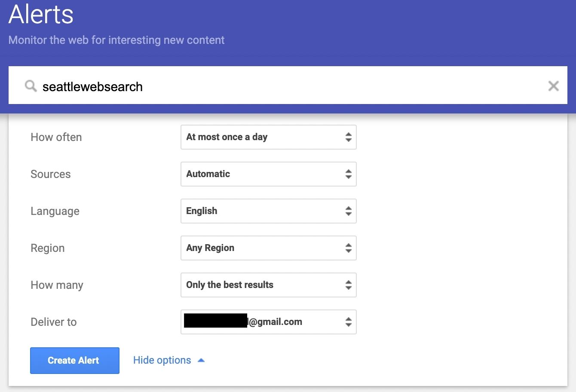Open the Deliver to email dropdown
Image resolution: width=576 pixels, height=392 pixels.
tap(268, 322)
